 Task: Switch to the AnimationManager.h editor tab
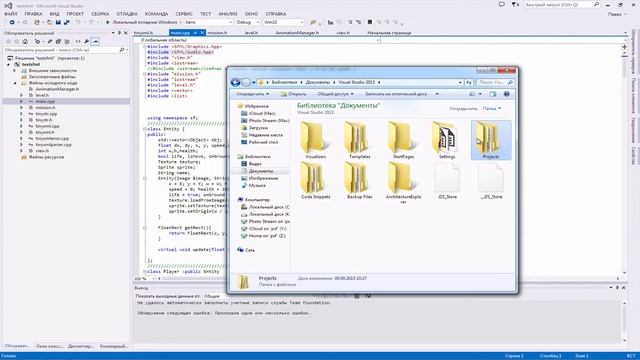click(x=297, y=33)
